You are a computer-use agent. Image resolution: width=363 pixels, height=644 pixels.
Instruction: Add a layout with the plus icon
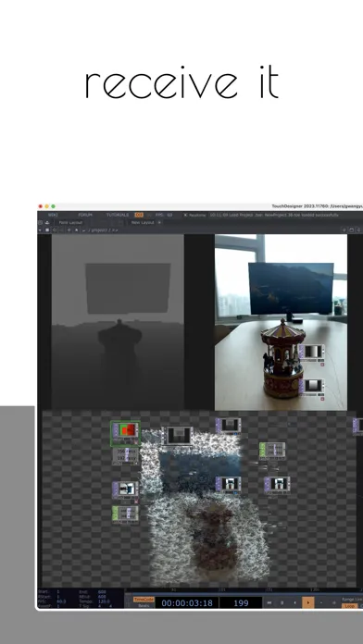pos(159,222)
